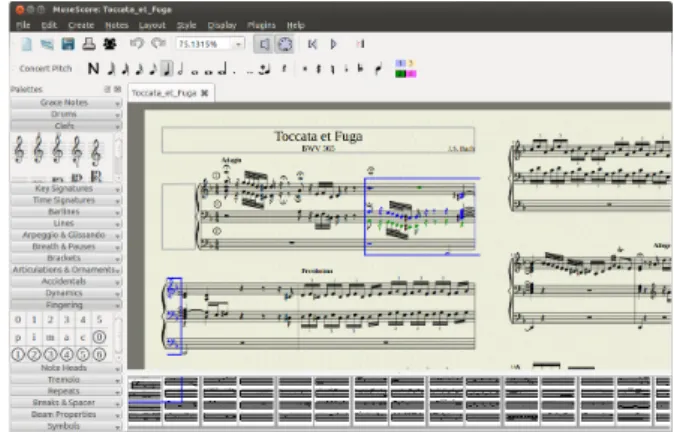Toggle the sound speaker button
Screen dimensions: 674x432
[264, 44]
